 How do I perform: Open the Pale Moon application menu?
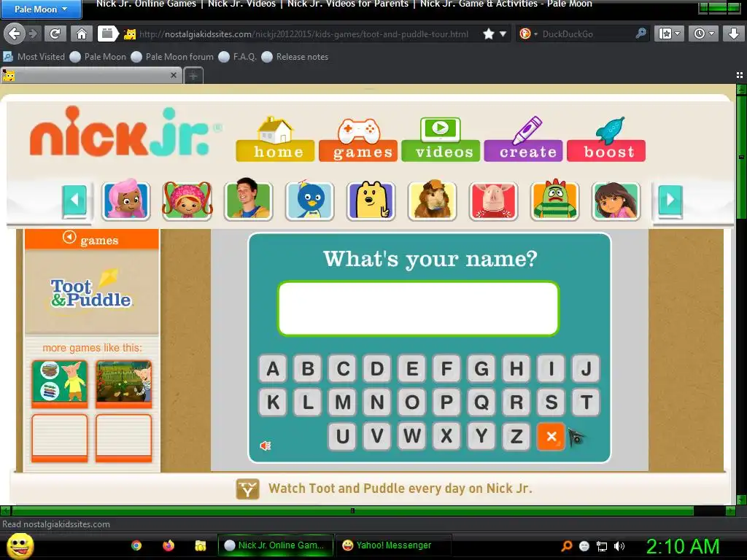point(41,9)
